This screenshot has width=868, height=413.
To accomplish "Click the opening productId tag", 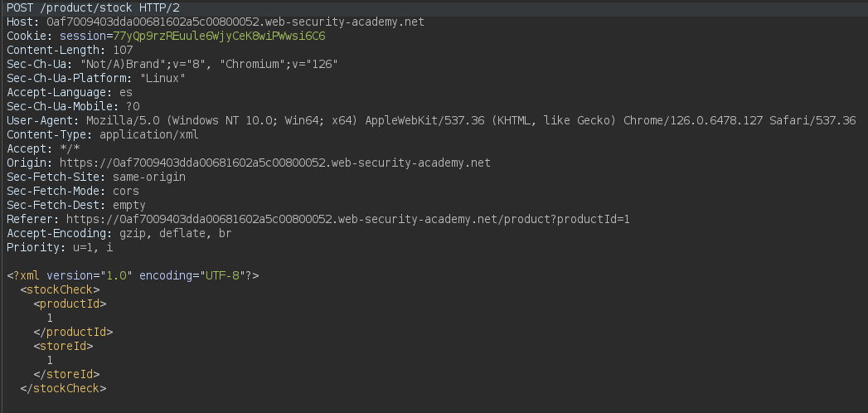I will (70, 304).
